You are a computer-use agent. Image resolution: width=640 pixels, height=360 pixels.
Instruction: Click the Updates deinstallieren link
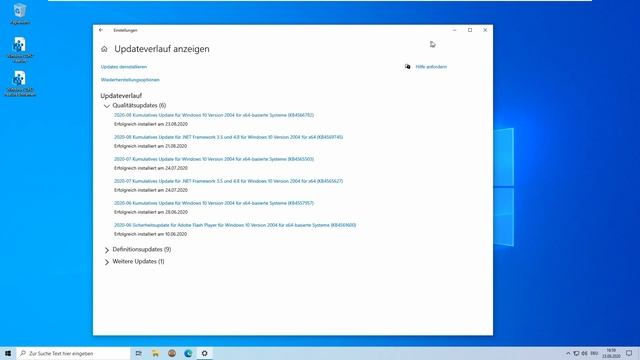click(x=124, y=67)
